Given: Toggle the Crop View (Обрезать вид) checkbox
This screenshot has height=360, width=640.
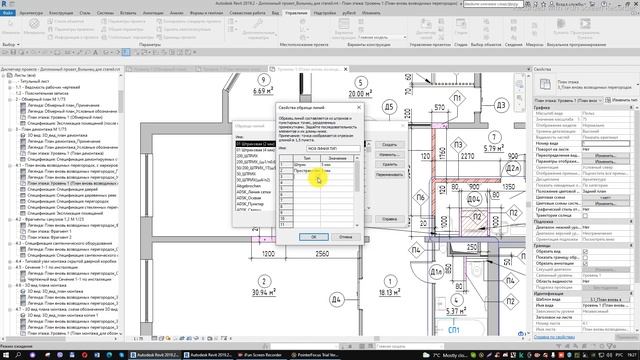Looking at the screenshot, I should click(x=585, y=251).
